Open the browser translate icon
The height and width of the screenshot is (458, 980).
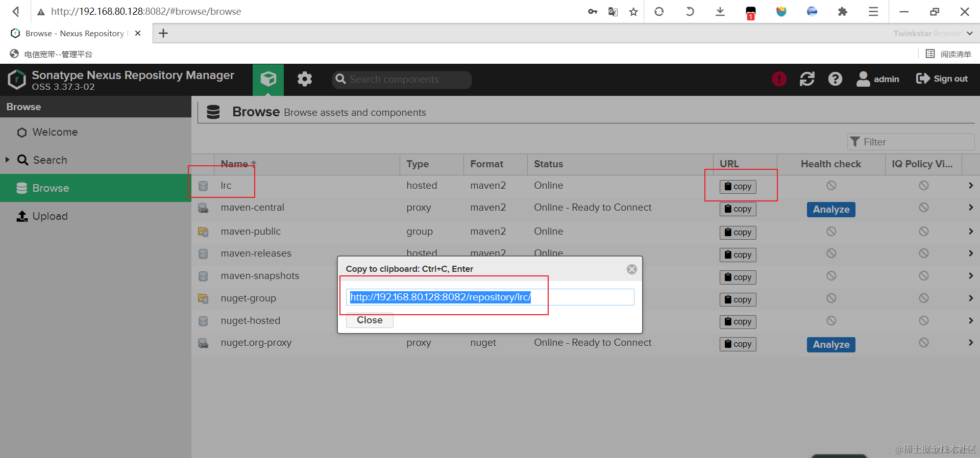coord(613,12)
